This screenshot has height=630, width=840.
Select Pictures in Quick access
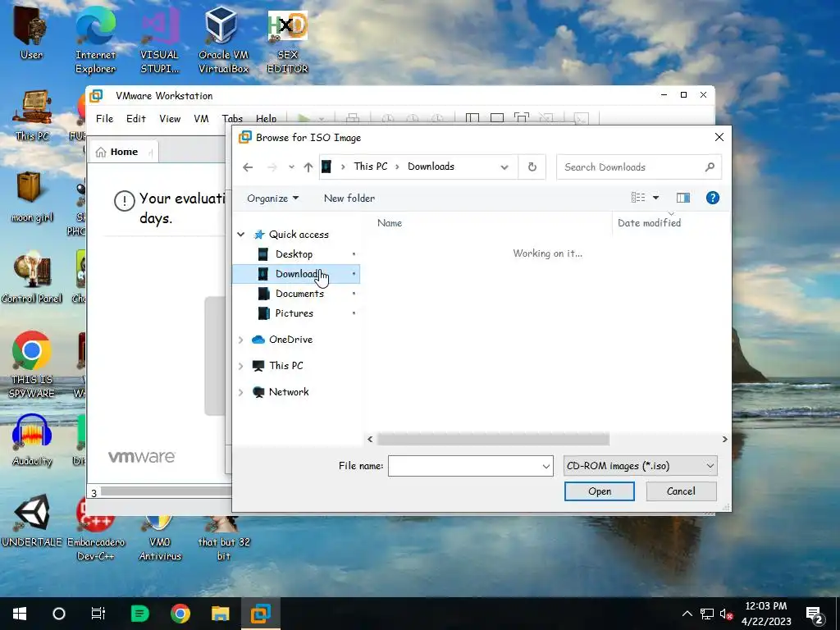(294, 313)
